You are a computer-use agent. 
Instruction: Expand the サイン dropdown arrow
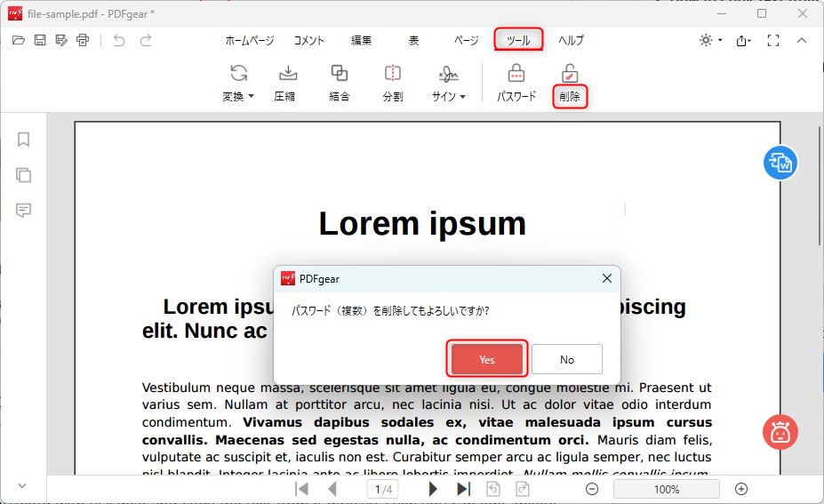pos(462,97)
